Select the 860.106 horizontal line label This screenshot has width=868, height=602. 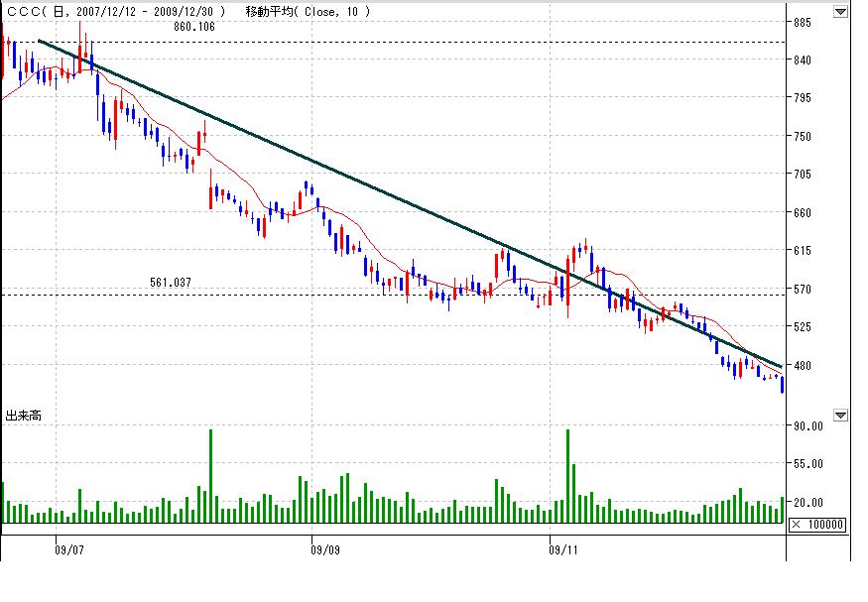coord(194,28)
